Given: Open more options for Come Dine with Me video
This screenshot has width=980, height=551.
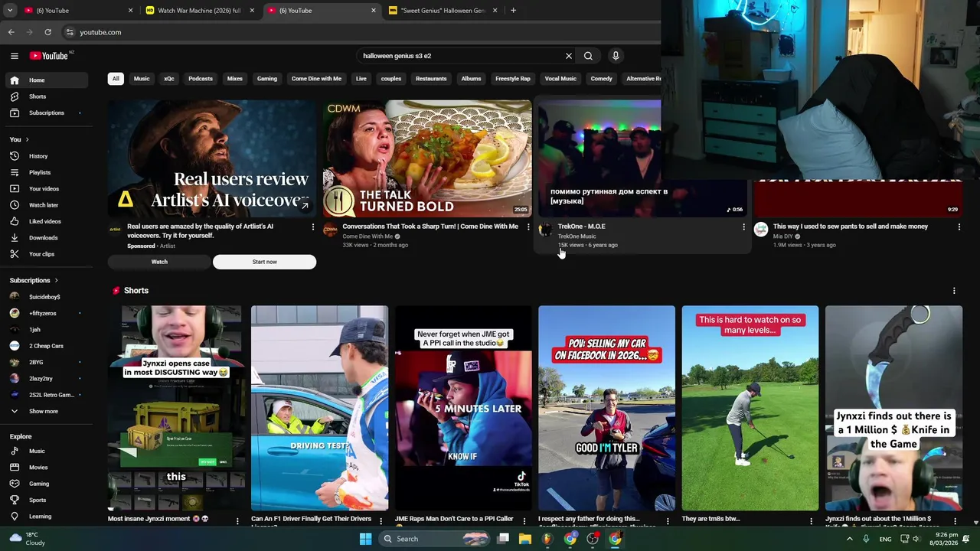Looking at the screenshot, I should point(528,227).
